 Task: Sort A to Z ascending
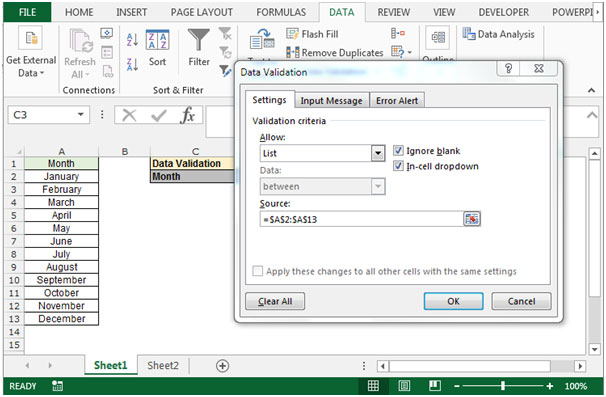tap(132, 39)
